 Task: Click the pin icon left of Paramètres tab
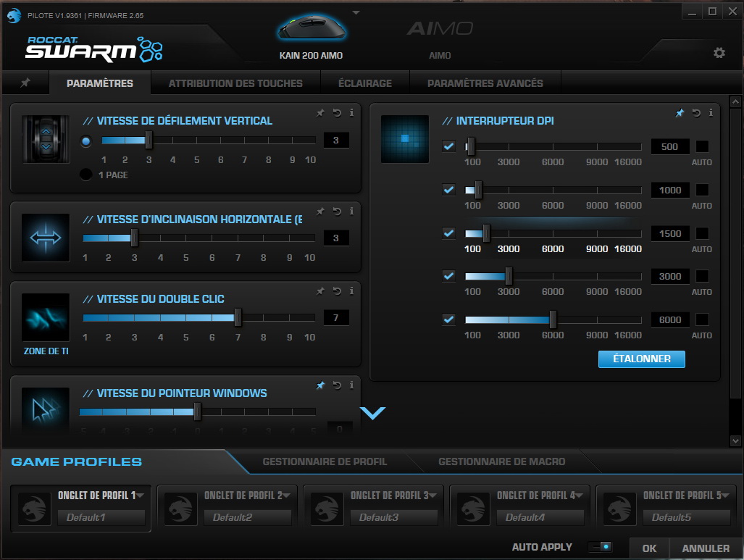coord(25,83)
